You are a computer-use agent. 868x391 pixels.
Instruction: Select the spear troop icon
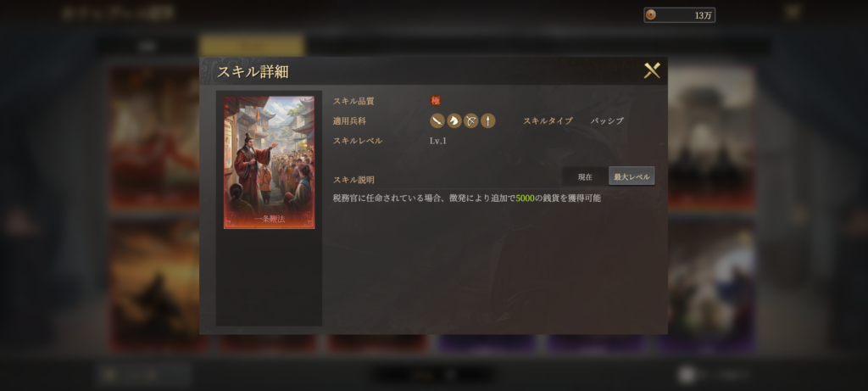[487, 120]
